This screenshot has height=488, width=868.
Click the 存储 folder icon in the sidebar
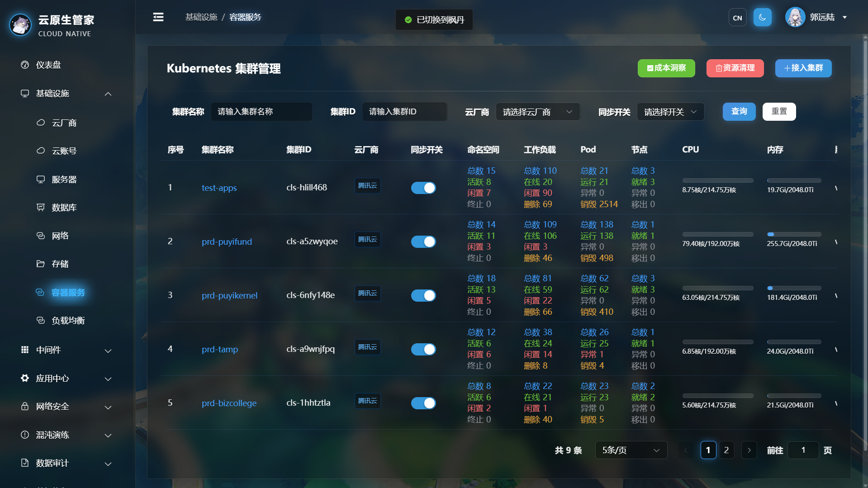point(41,264)
